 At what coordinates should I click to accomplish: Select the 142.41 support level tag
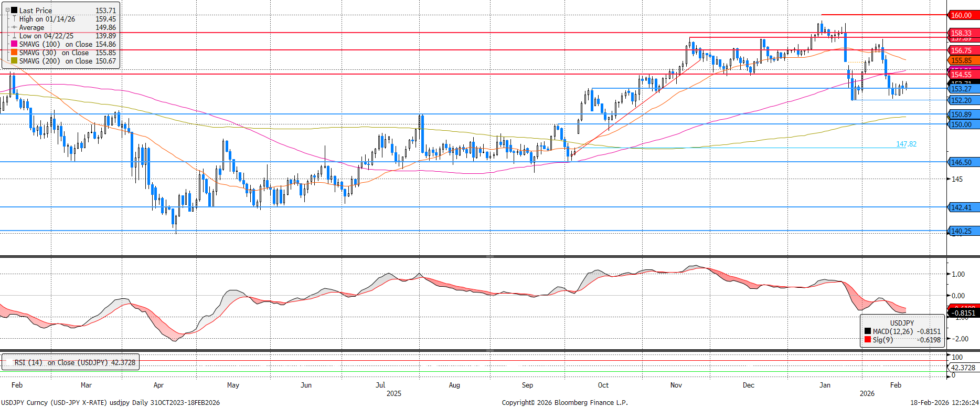(x=962, y=207)
